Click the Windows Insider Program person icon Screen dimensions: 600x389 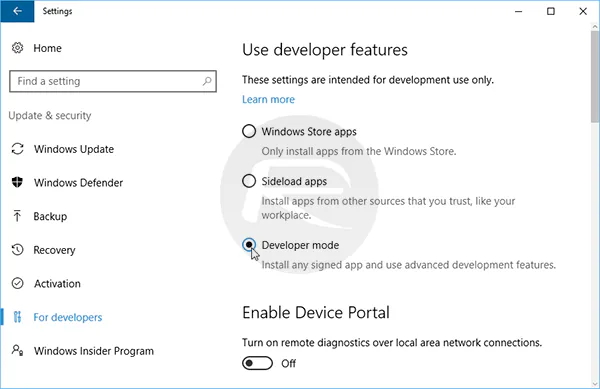coord(18,350)
